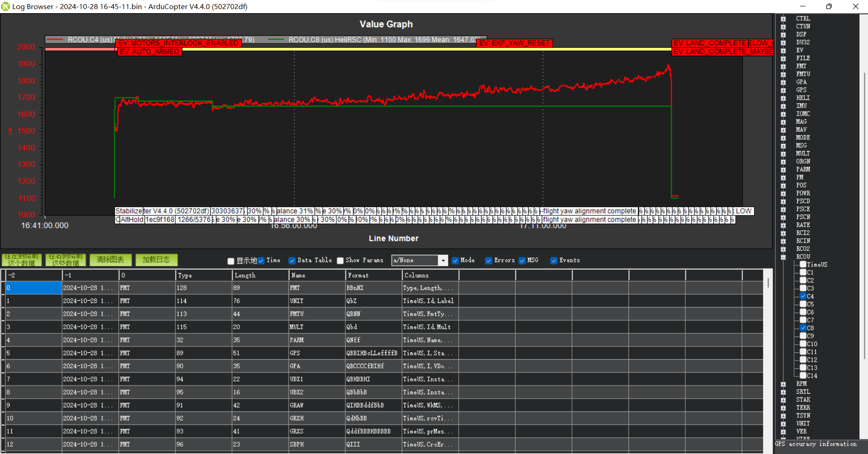
Task: Disable the Data Table checkbox
Action: coord(292,260)
